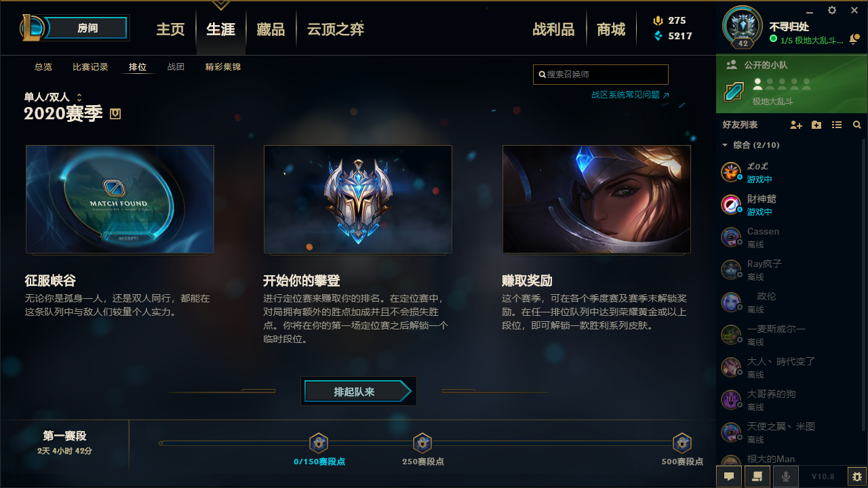Click the bug report icon
This screenshot has width=868, height=488.
pyautogui.click(x=857, y=476)
